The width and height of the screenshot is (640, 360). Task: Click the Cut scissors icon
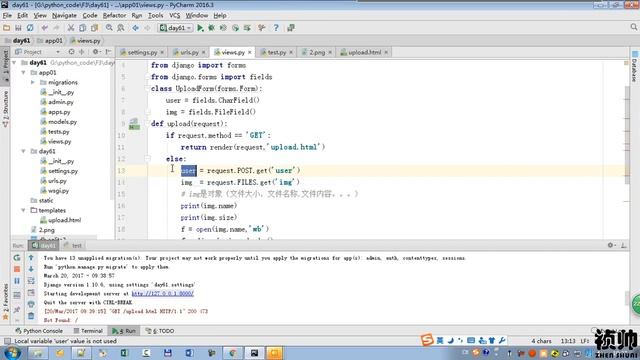pos(71,28)
